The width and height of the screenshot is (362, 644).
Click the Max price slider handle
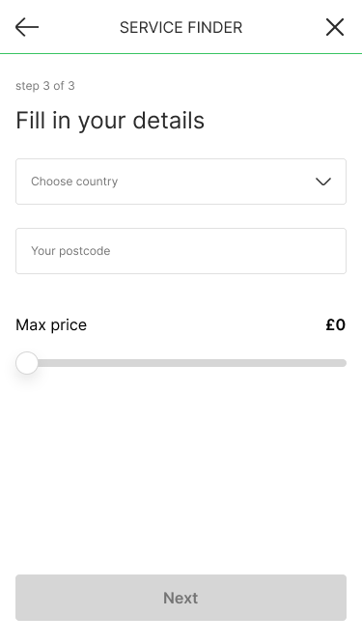tap(27, 363)
